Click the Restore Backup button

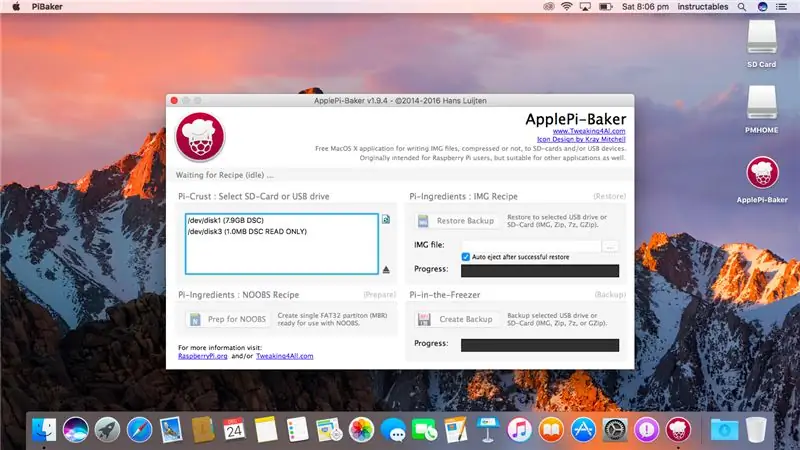(456, 221)
